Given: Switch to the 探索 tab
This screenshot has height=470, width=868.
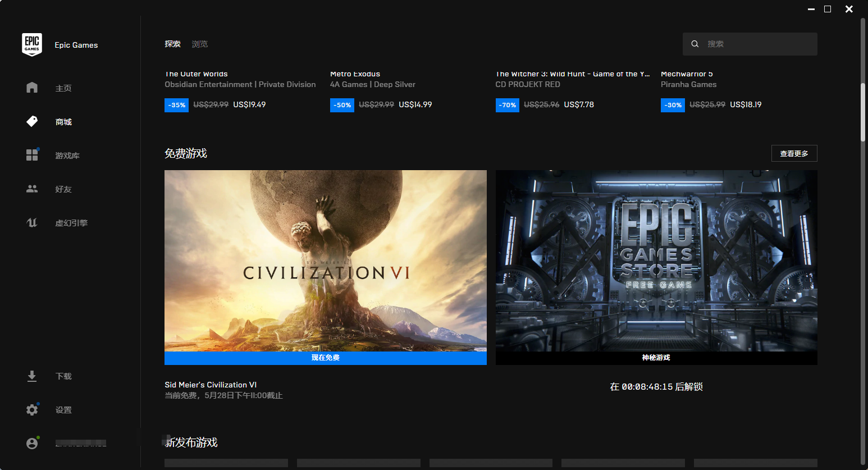Looking at the screenshot, I should pyautogui.click(x=172, y=44).
